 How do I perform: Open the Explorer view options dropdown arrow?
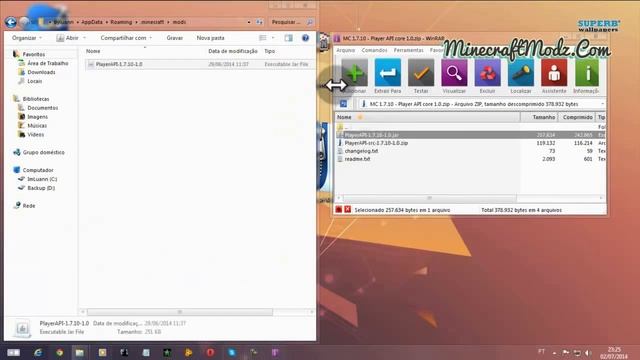point(273,38)
